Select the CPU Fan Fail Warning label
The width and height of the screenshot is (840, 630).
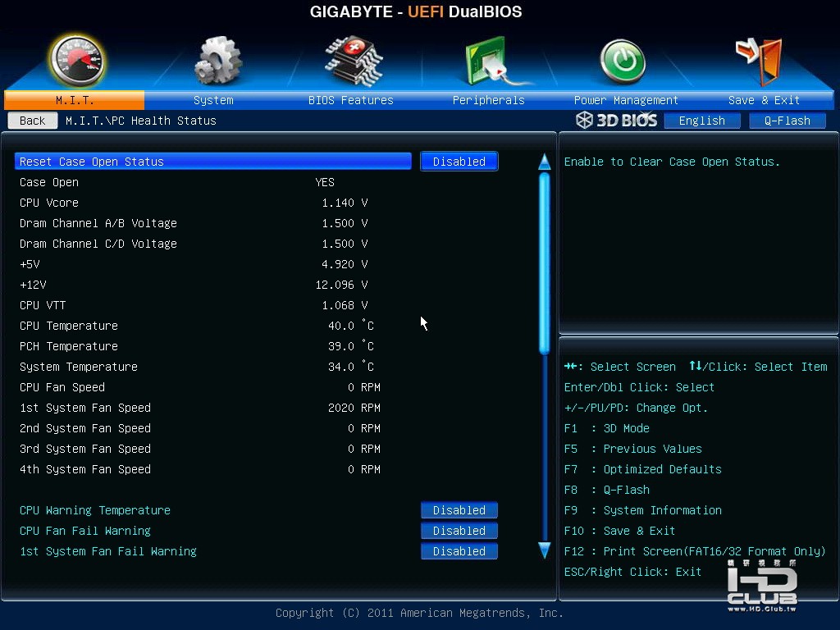coord(85,531)
